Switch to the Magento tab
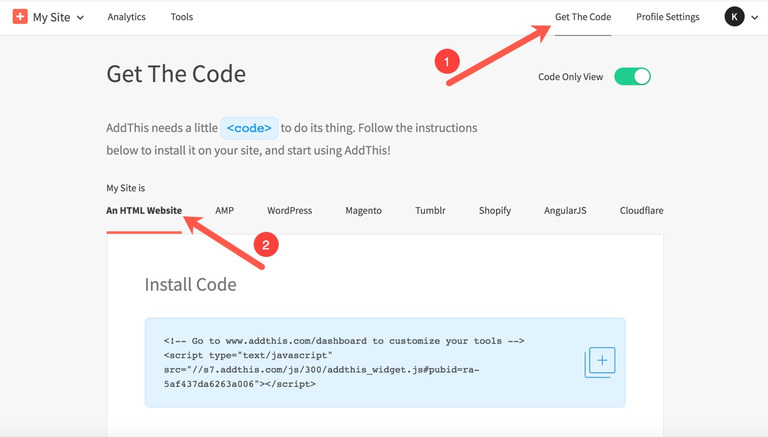 pos(363,211)
